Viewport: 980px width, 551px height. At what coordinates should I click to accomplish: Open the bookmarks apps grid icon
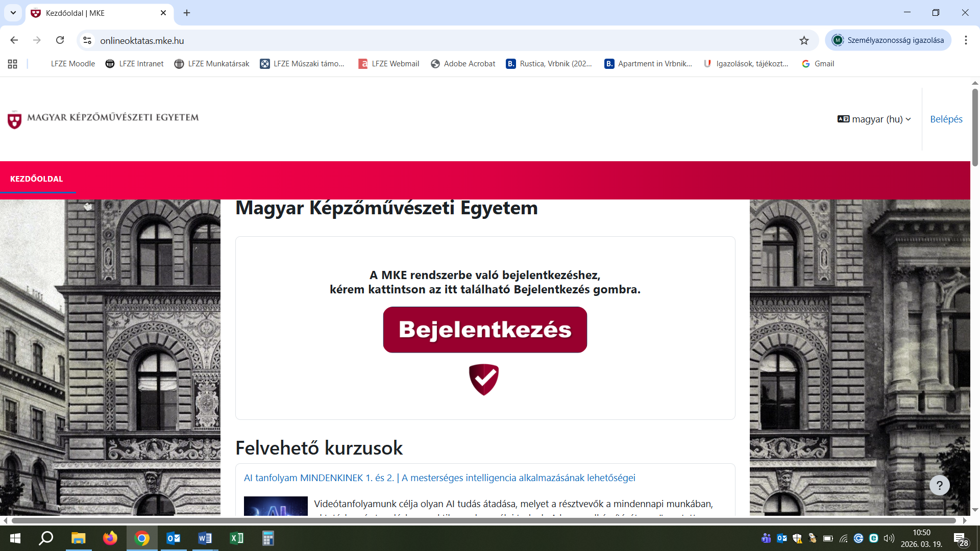13,64
